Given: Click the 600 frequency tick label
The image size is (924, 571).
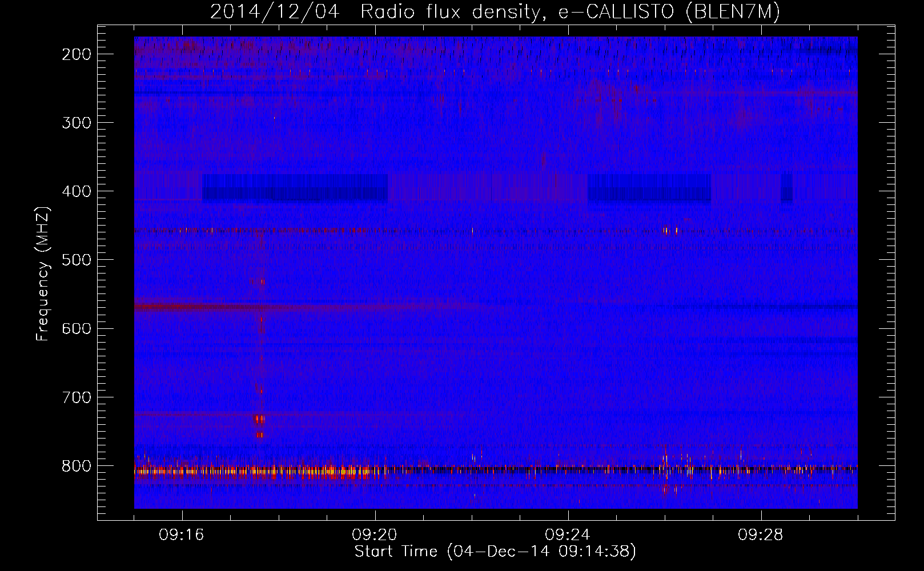Looking at the screenshot, I should point(76,328).
